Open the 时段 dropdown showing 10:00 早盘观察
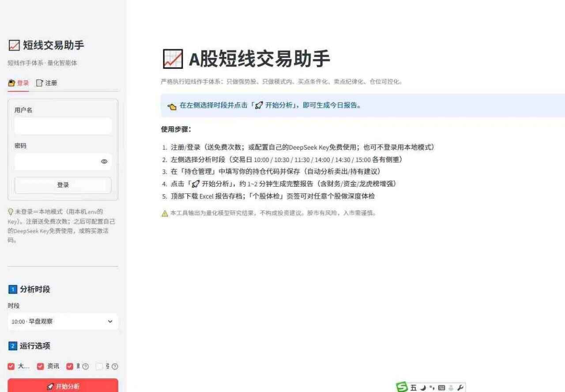 pyautogui.click(x=63, y=321)
